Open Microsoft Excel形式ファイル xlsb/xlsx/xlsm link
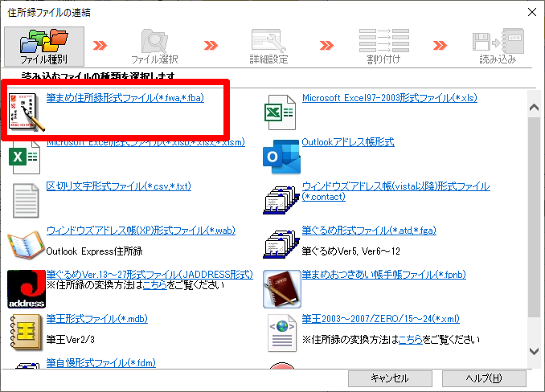The height and width of the screenshot is (392, 545). pyautogui.click(x=145, y=142)
